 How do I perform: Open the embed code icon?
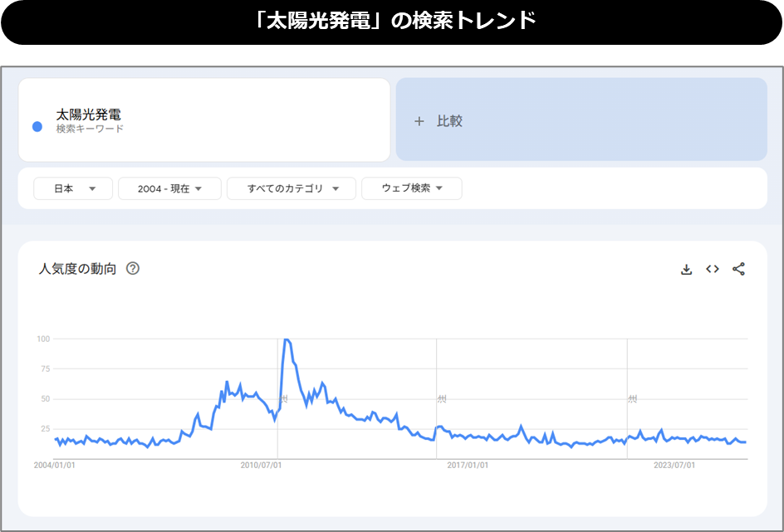(712, 269)
